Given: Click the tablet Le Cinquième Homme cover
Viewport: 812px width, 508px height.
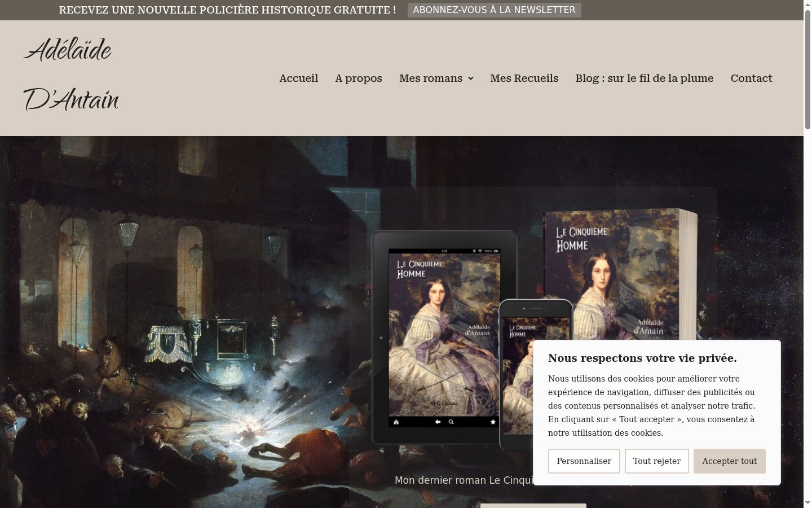Looking at the screenshot, I should pyautogui.click(x=444, y=337).
